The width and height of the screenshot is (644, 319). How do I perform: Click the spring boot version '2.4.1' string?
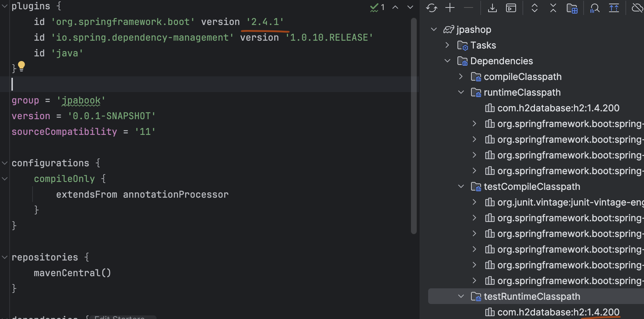pyautogui.click(x=265, y=22)
